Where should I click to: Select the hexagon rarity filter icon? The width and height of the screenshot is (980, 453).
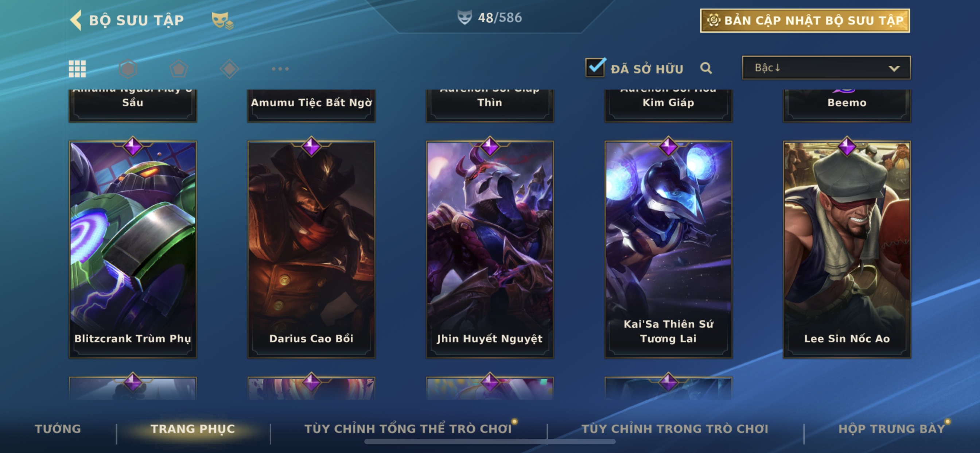point(128,69)
